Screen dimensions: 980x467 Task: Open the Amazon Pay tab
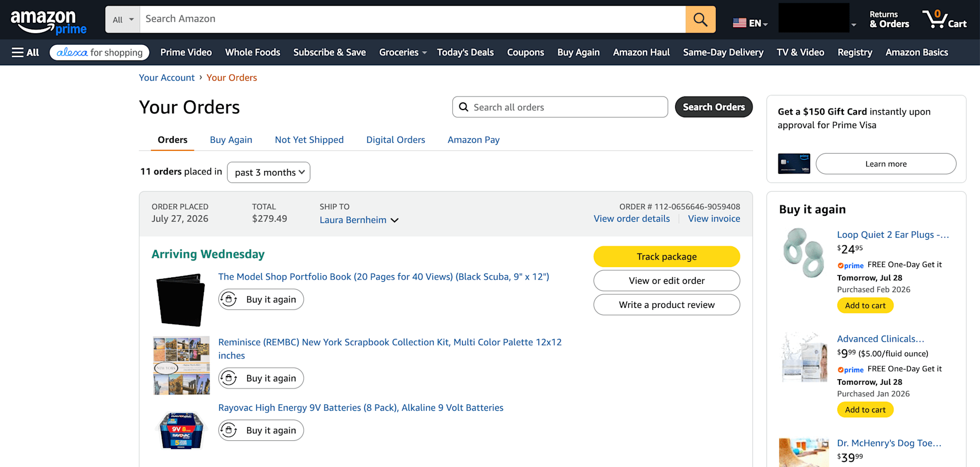click(x=474, y=140)
